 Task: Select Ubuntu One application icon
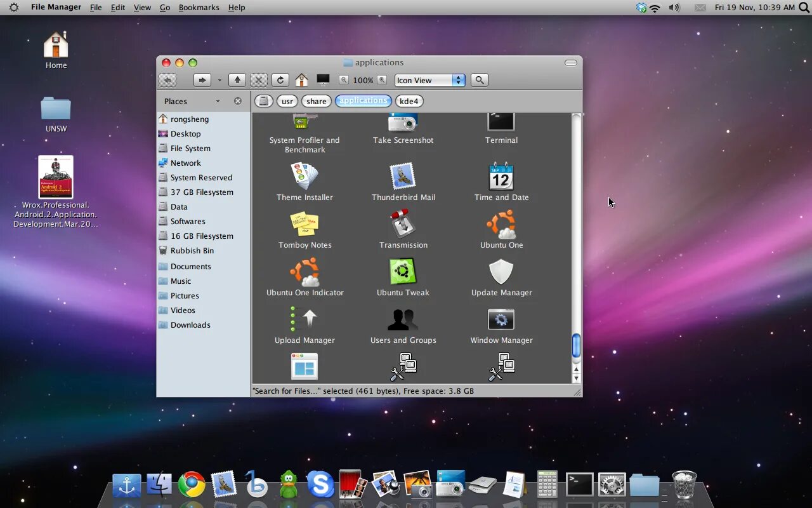click(x=501, y=224)
